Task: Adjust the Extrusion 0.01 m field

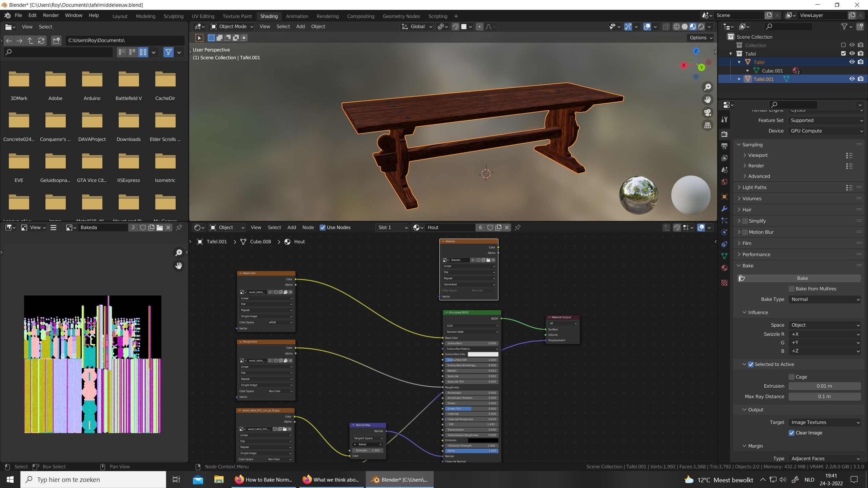Action: click(x=824, y=386)
